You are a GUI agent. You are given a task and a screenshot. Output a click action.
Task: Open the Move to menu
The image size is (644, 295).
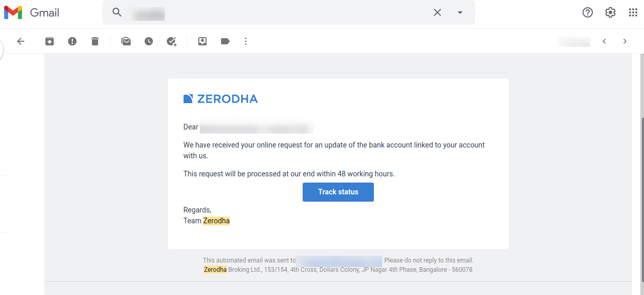click(202, 41)
